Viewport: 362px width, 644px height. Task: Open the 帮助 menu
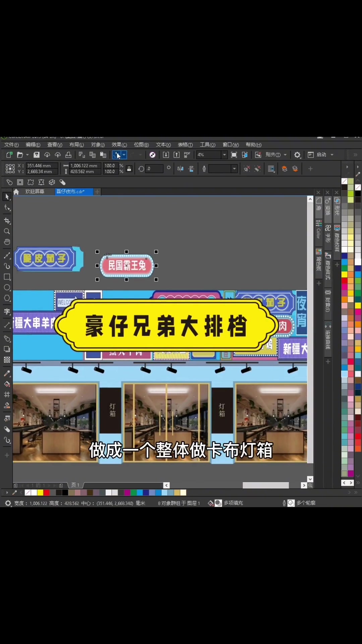pos(253,145)
